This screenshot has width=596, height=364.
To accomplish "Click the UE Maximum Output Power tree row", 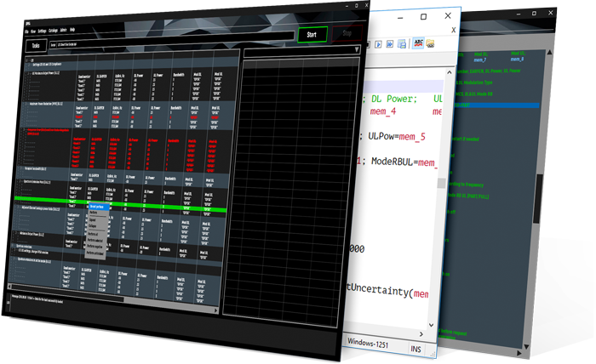I will click(x=46, y=73).
